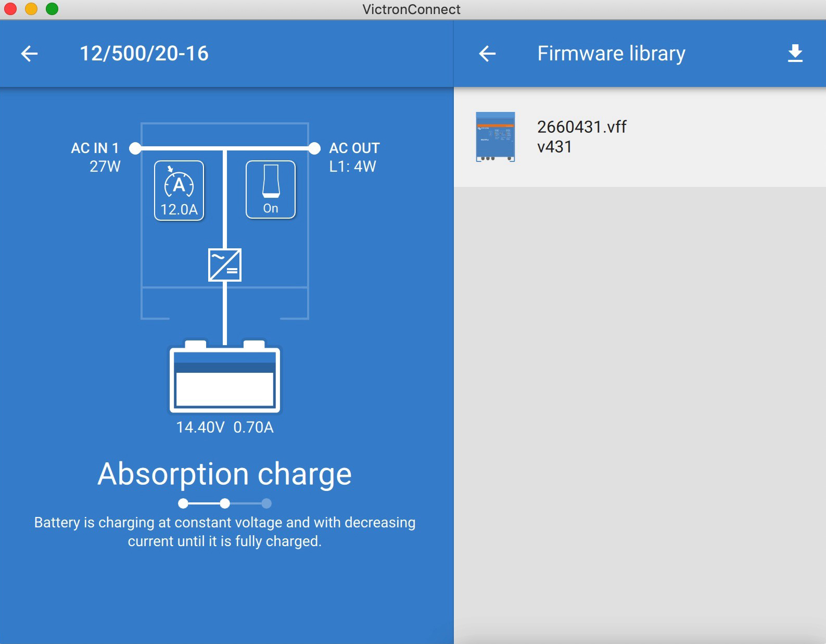This screenshot has width=826, height=644.
Task: Click the firmware download icon
Action: 795,54
